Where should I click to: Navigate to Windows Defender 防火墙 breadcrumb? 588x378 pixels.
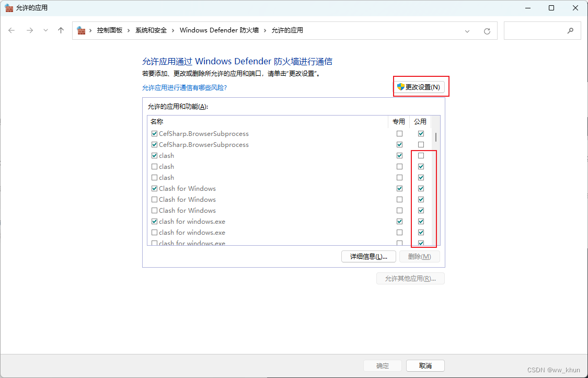point(219,30)
